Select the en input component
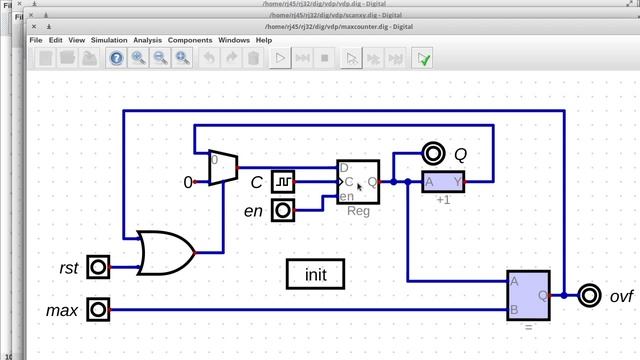 coord(283,211)
